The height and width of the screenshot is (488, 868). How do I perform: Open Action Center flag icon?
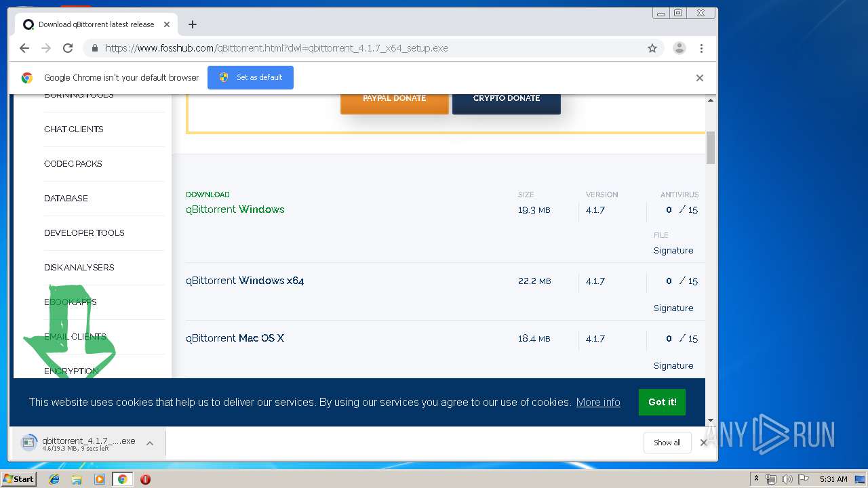(802, 479)
